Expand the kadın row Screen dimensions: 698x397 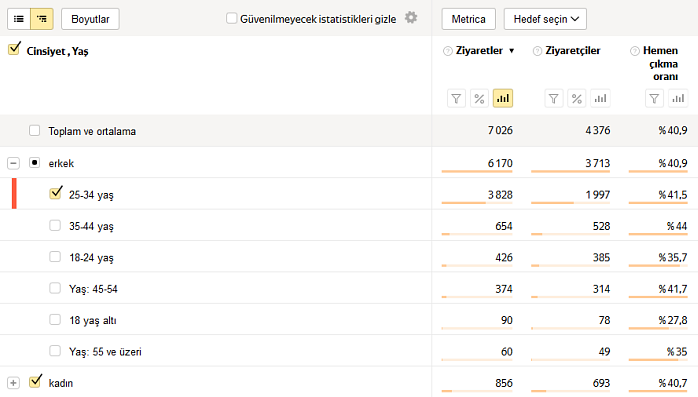(x=13, y=383)
